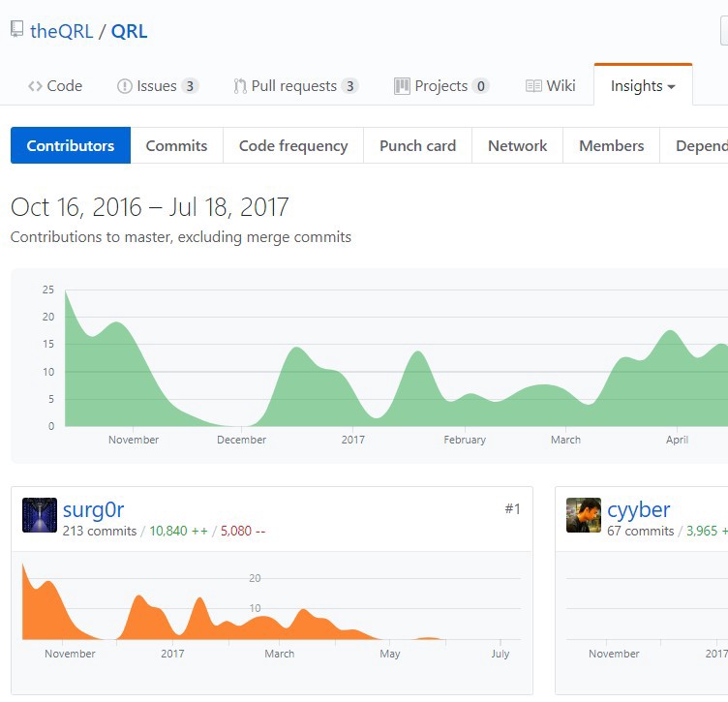Screen dimensions: 728x702
Task: View the Members tab
Action: click(611, 145)
